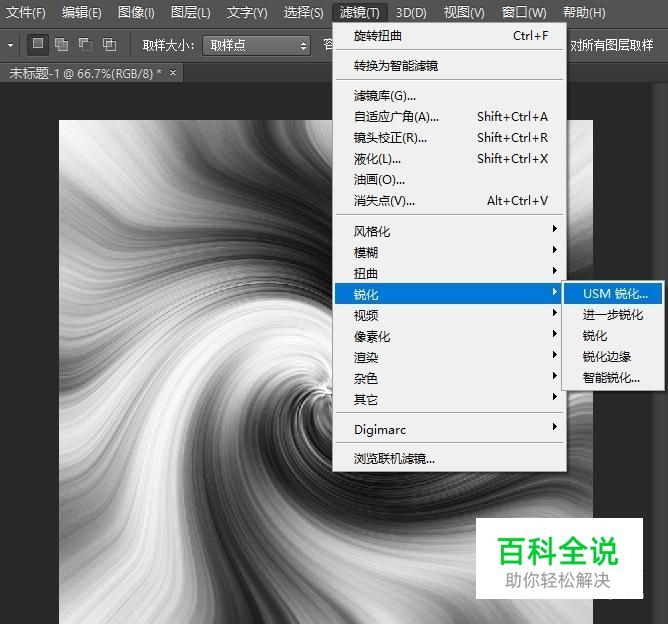The image size is (668, 624).
Task: Choose 锐化边缘 in the submenu
Action: click(613, 357)
